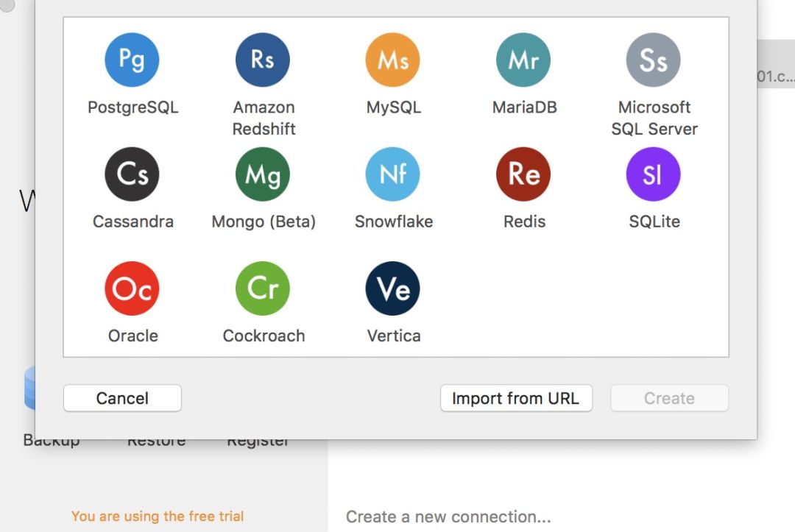This screenshot has height=532, width=795.
Task: Choose the Amazon Redshift icon
Action: [263, 60]
